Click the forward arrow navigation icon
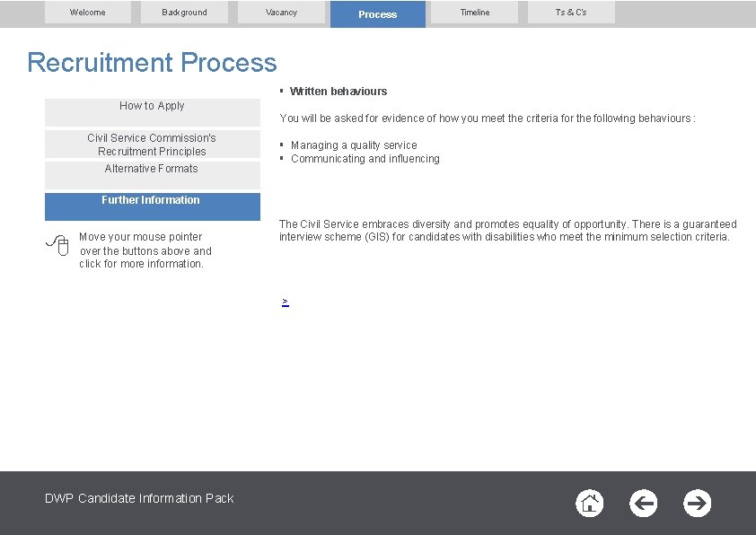 pos(697,504)
